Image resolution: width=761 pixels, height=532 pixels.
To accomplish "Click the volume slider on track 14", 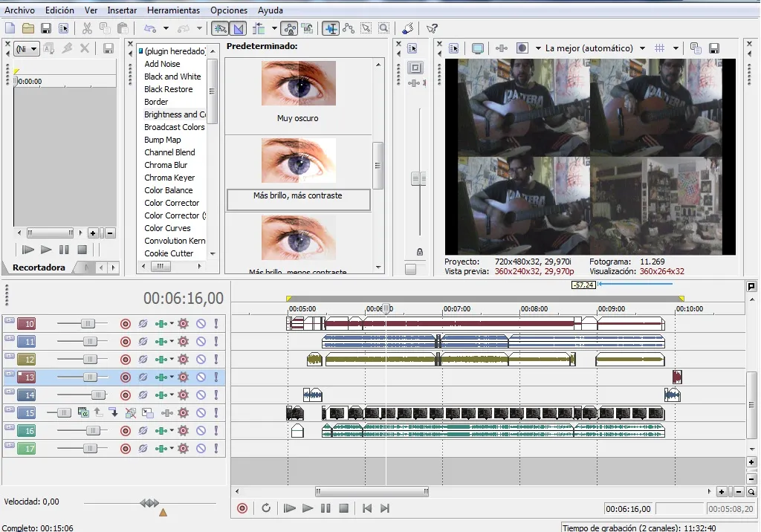I will click(97, 395).
